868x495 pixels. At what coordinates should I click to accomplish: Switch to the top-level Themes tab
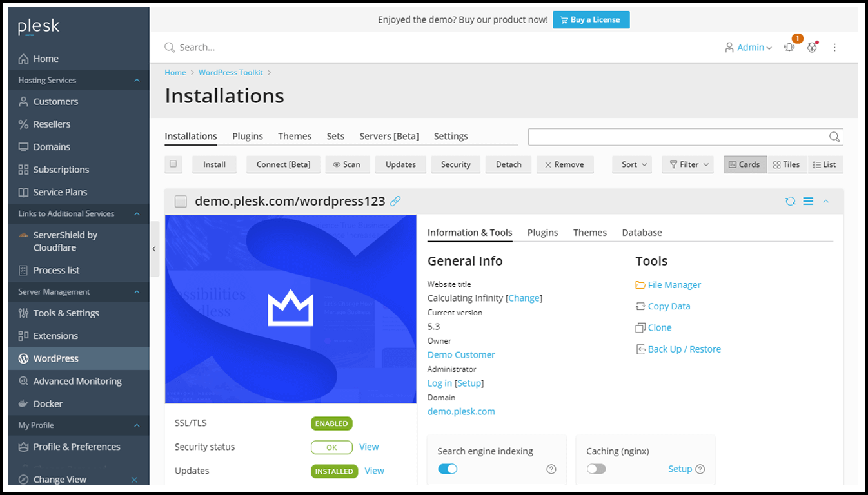295,136
